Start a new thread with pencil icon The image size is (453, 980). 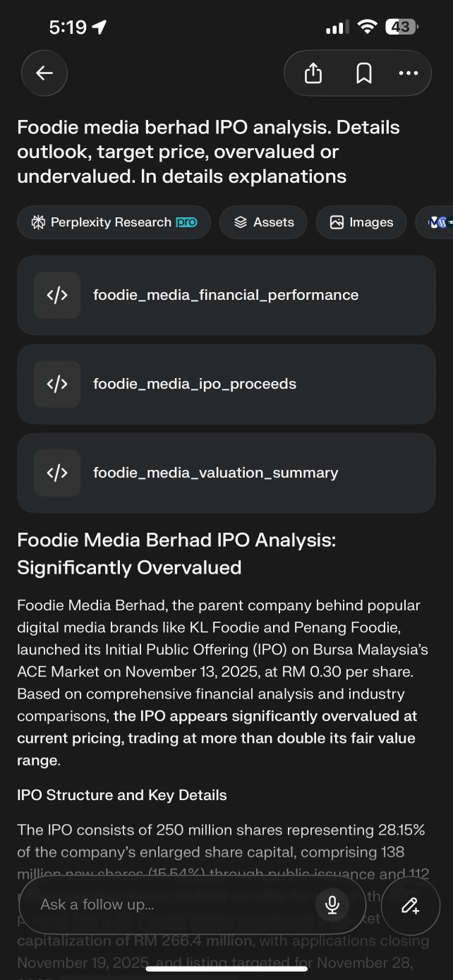point(411,905)
